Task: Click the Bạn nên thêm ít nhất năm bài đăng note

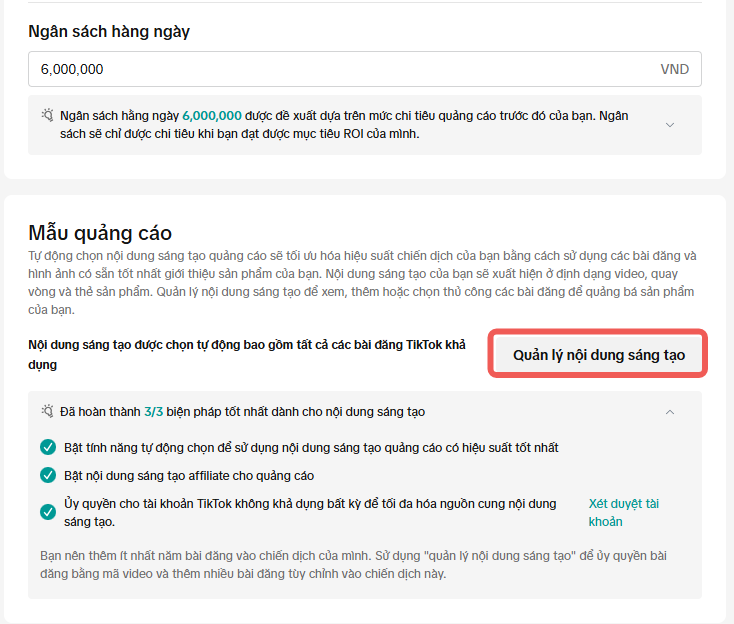Action: click(x=353, y=565)
